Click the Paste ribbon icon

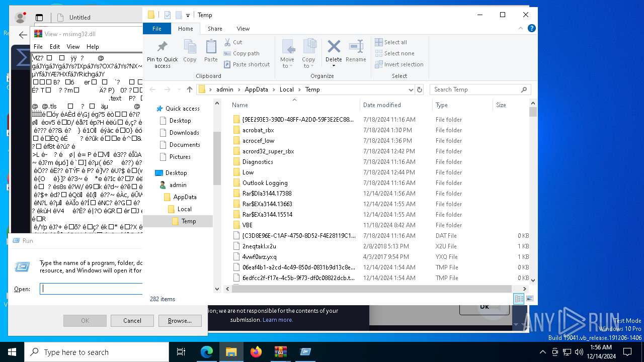(x=211, y=51)
